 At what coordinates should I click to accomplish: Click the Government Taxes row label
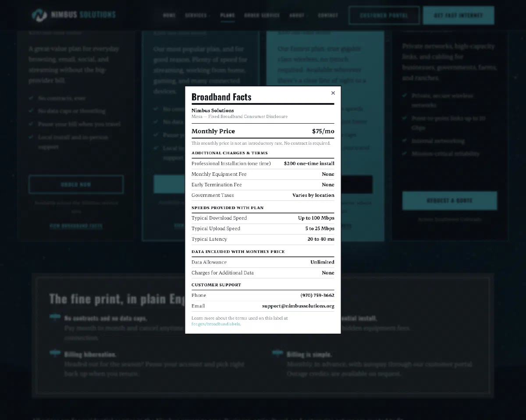[x=213, y=195]
